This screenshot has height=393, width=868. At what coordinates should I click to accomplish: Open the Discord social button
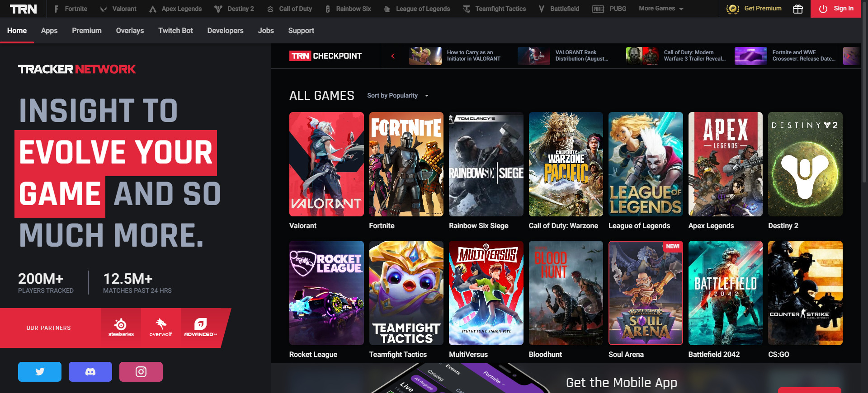(90, 372)
